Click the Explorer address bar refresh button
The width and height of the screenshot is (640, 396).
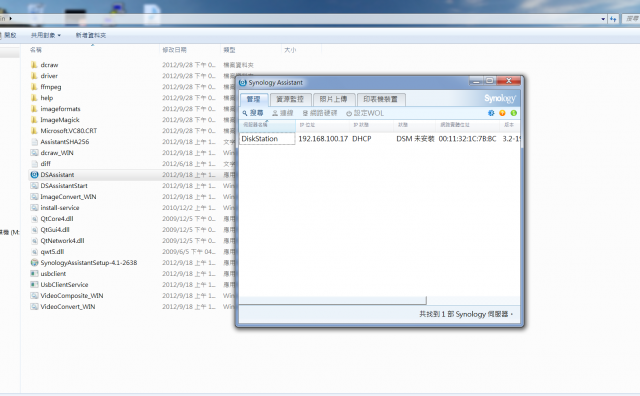613,19
